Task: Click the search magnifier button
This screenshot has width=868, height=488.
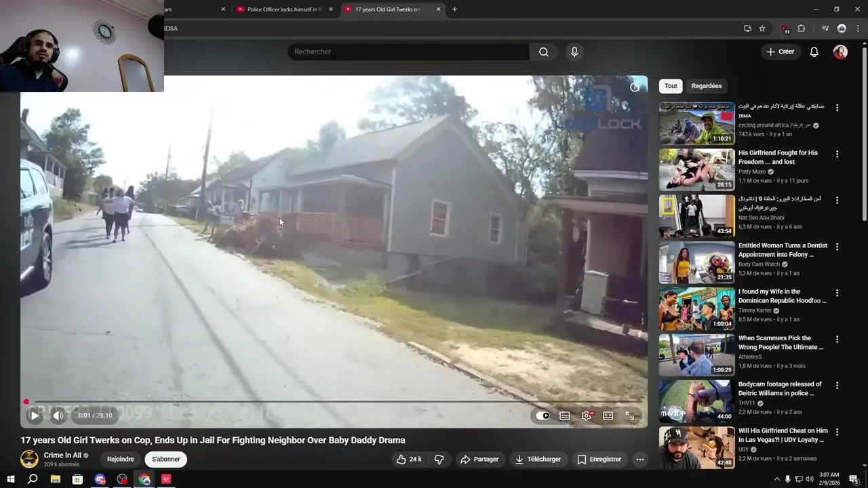Action: [544, 52]
